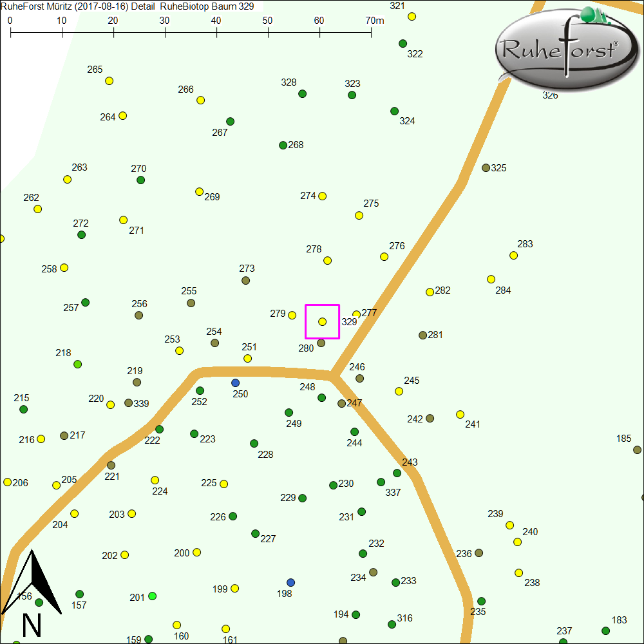Viewport: 644px width, 644px height.
Task: Click the olive tree marker 273
Action: pos(245,281)
